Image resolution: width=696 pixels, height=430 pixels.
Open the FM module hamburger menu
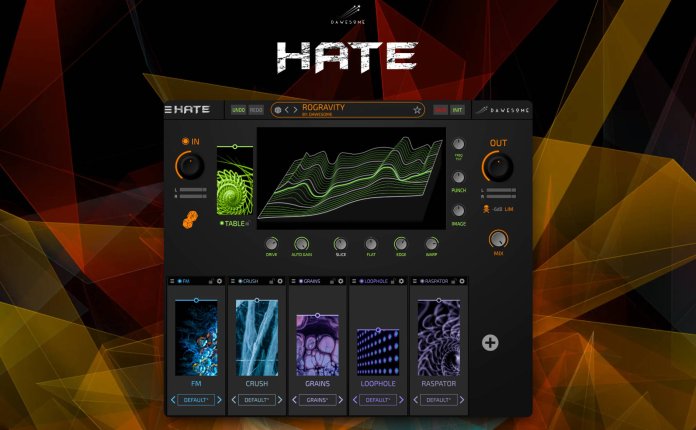pos(172,281)
